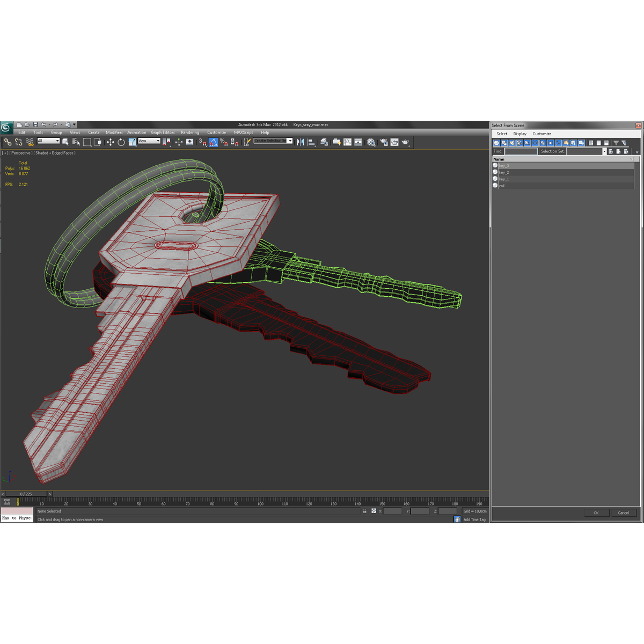This screenshot has width=644, height=644.
Task: Open the Render Setup dialog icon
Action: (x=384, y=142)
